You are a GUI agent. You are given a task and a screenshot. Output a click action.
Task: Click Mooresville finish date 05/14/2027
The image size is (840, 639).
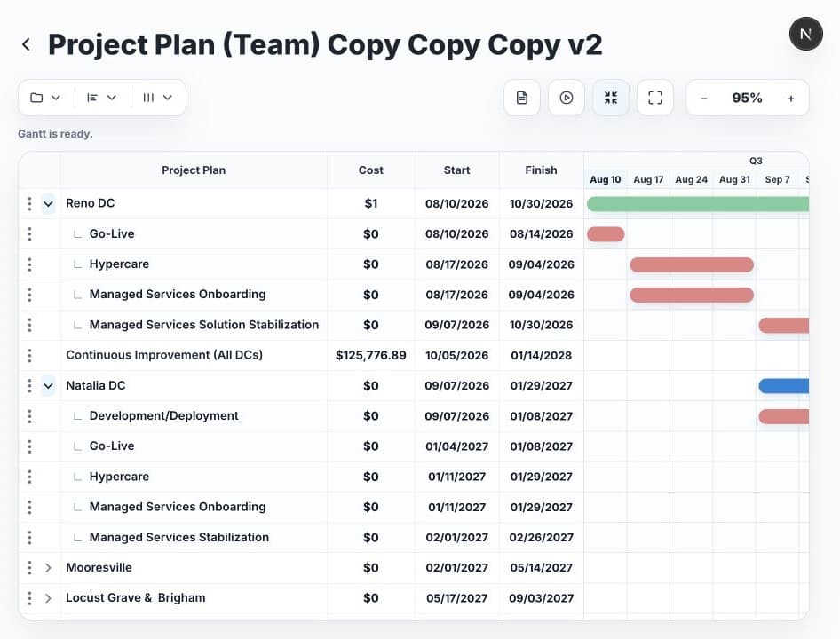tap(541, 568)
